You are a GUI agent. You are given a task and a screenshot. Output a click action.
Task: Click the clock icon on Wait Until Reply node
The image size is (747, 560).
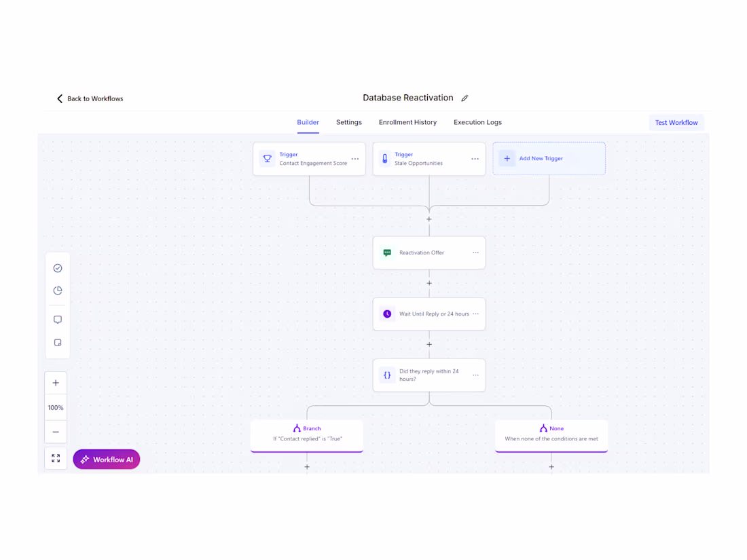point(387,314)
